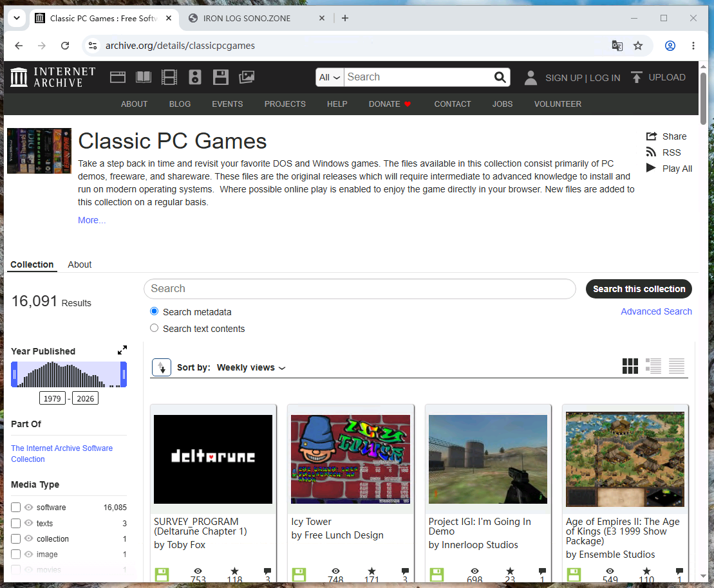Click SIGN UP link
Viewport: 714px width, 588px height.
pyautogui.click(x=564, y=78)
